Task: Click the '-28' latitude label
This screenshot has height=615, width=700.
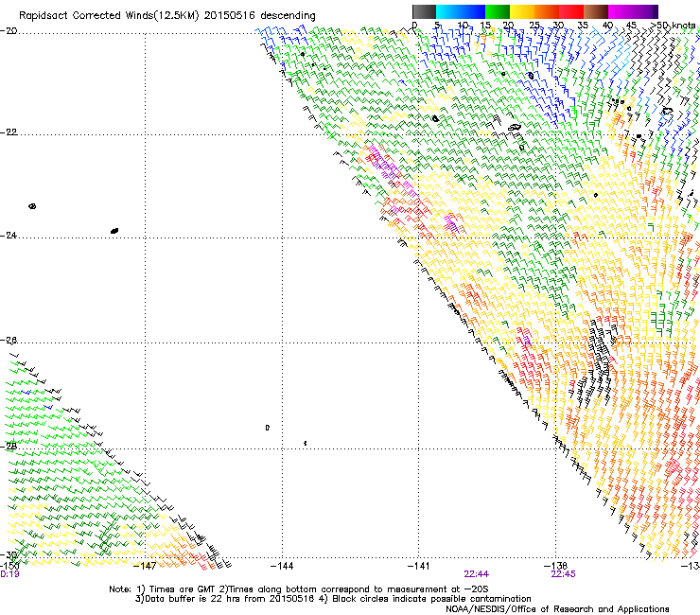Action: [9, 447]
